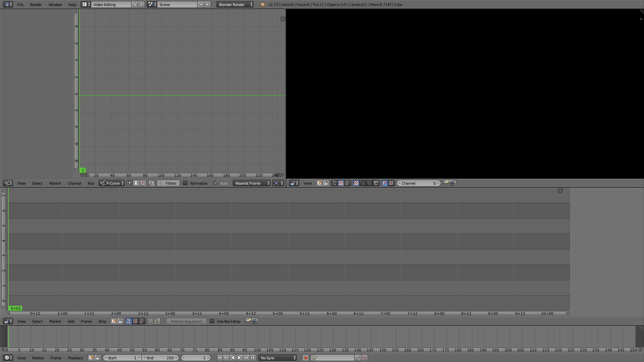Toggle the lock time icon in sequencer header

(x=120, y=321)
